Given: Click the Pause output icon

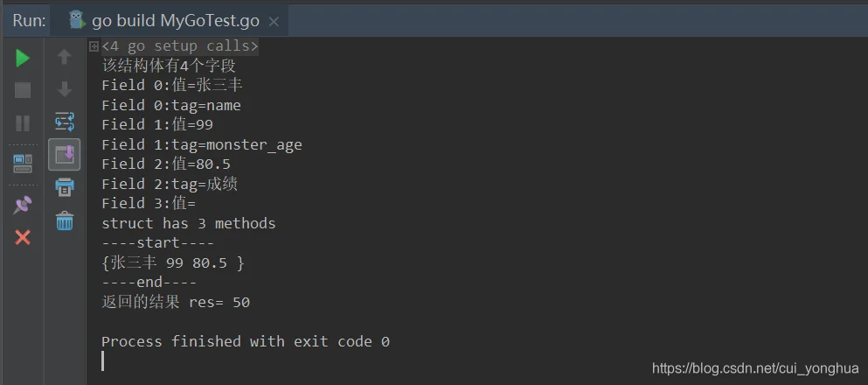Looking at the screenshot, I should pos(23,123).
